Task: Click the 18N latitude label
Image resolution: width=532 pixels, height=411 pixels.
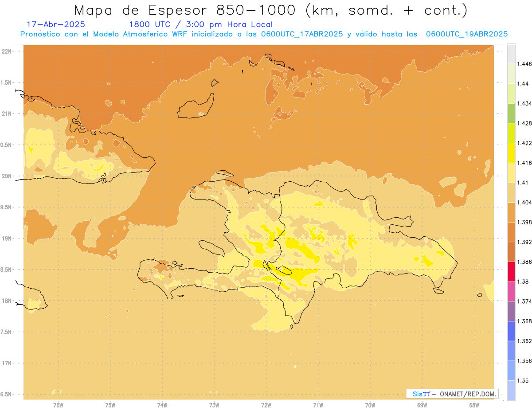Action: (x=7, y=301)
